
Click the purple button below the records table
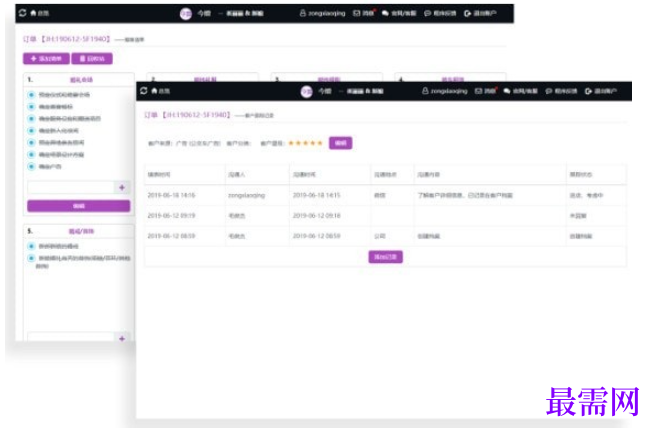[386, 257]
